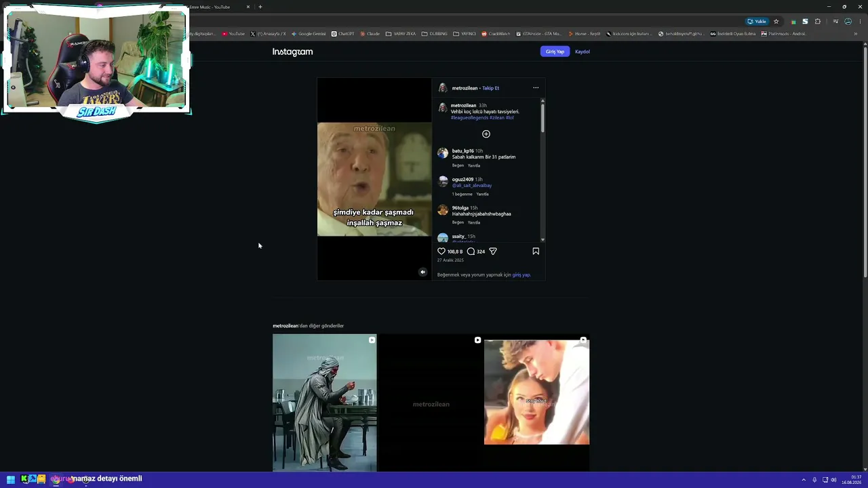Open the ssaity_ commenter username
The height and width of the screenshot is (488, 868).
click(459, 237)
